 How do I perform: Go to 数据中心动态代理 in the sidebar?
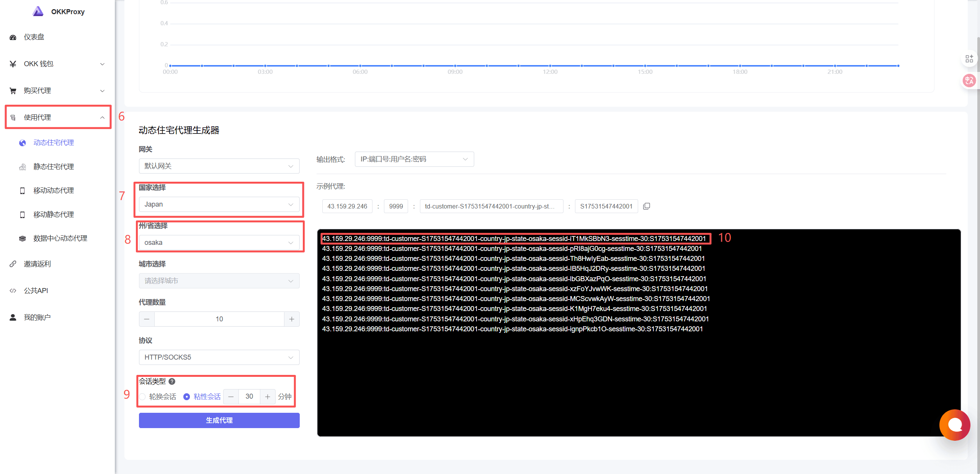pos(60,238)
